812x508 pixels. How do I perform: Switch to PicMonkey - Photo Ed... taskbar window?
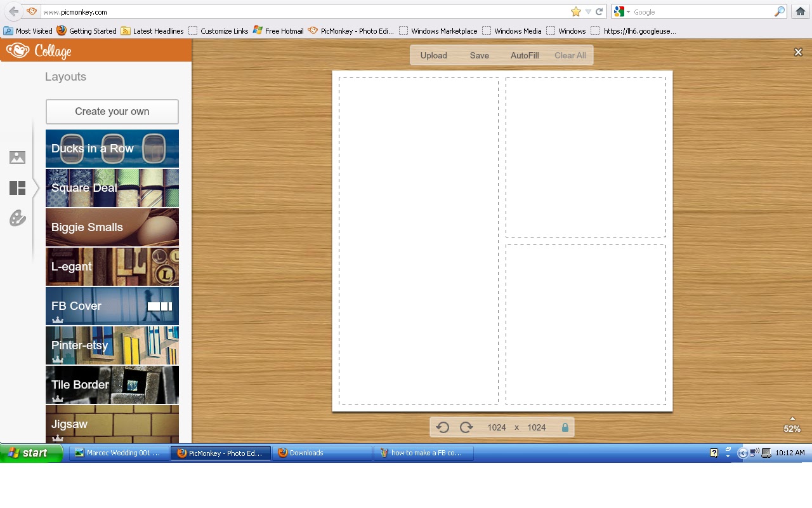point(221,453)
